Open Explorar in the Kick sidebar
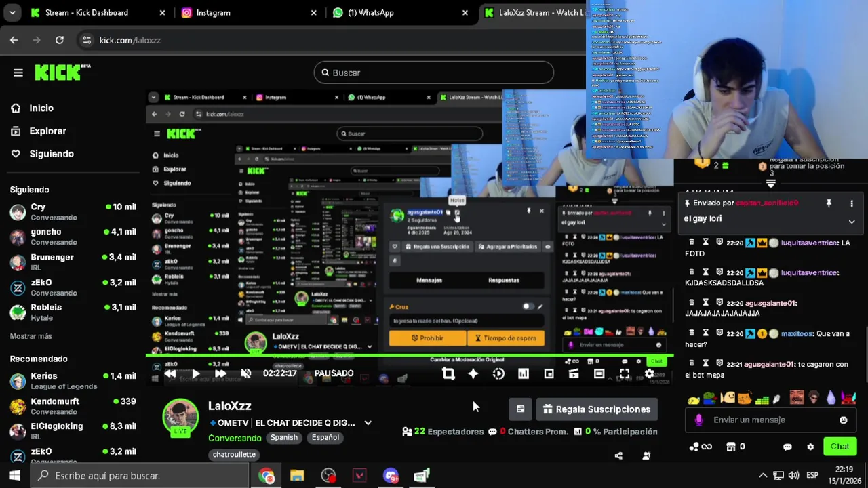 coord(38,131)
